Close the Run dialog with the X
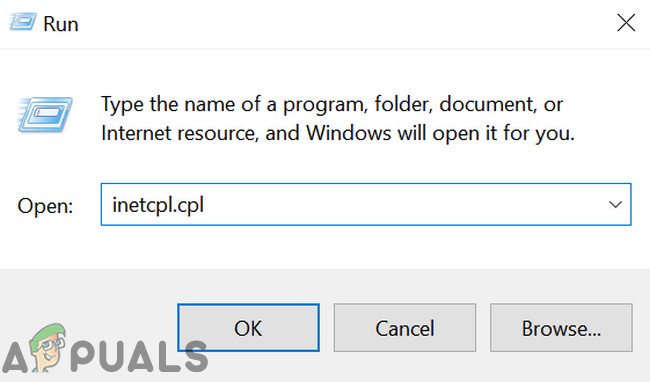 [626, 22]
